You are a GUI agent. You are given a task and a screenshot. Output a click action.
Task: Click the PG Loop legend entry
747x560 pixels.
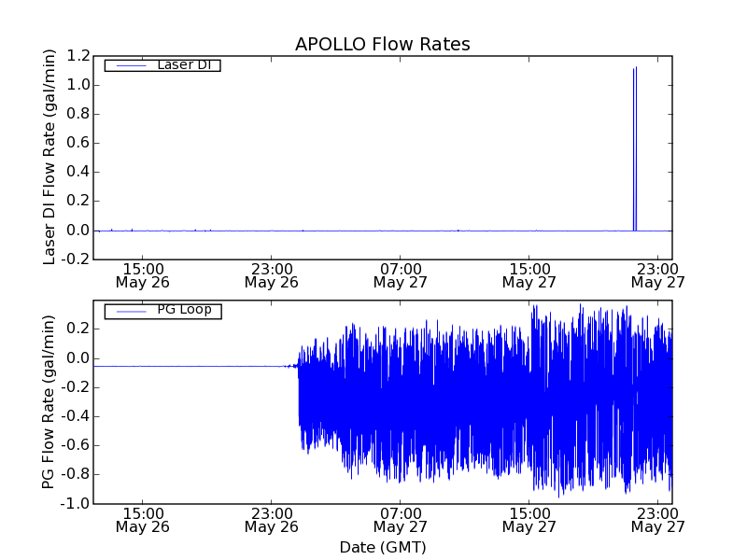[x=183, y=311]
